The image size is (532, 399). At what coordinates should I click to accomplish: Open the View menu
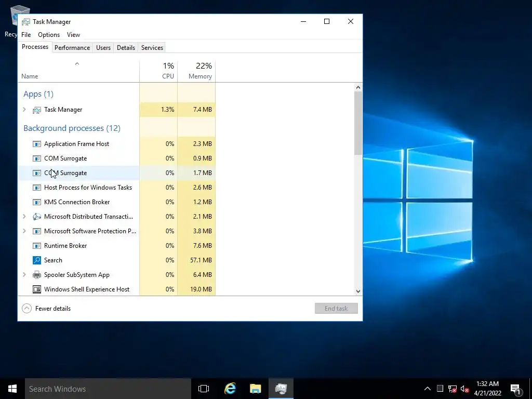73,35
